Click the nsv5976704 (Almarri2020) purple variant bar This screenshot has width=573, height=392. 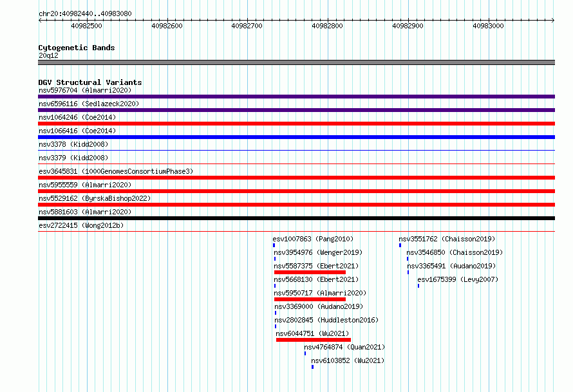(296, 97)
